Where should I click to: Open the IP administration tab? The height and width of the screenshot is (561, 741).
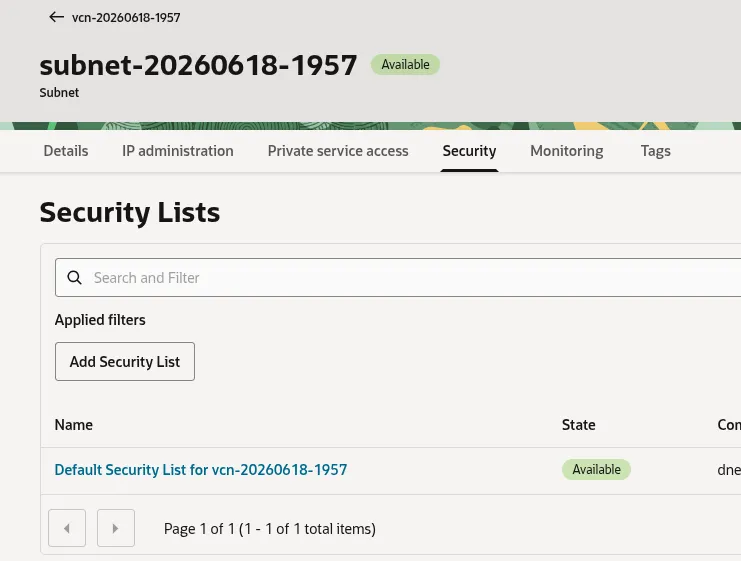pos(178,151)
